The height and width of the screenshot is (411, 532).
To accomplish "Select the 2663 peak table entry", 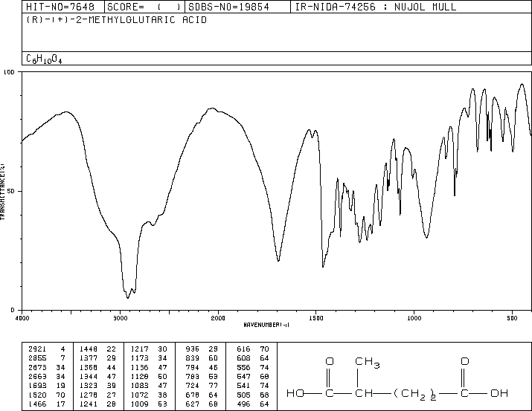I will tap(47, 376).
